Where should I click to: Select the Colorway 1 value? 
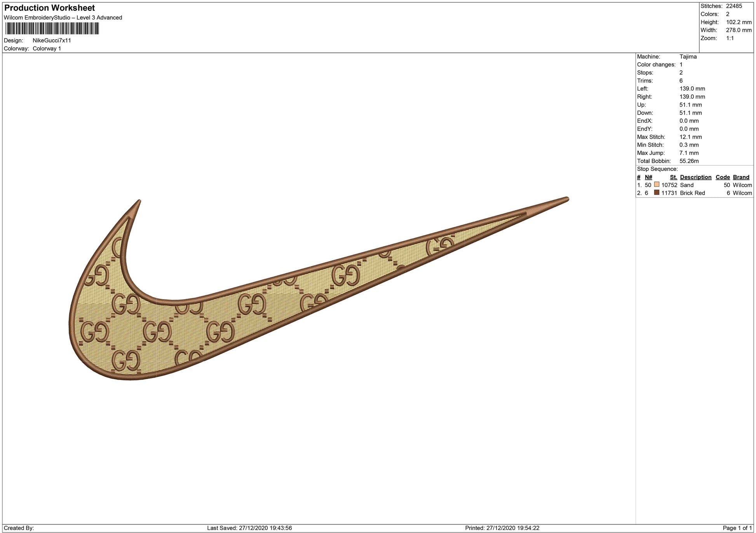point(47,49)
